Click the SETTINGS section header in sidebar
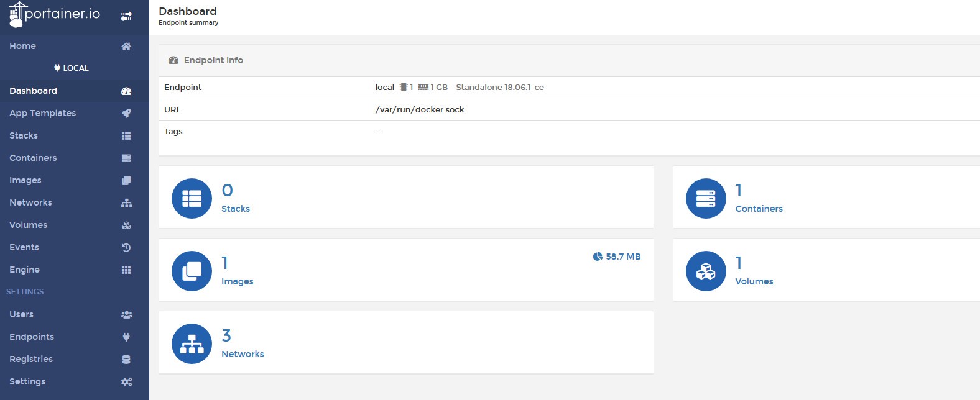 coord(25,292)
